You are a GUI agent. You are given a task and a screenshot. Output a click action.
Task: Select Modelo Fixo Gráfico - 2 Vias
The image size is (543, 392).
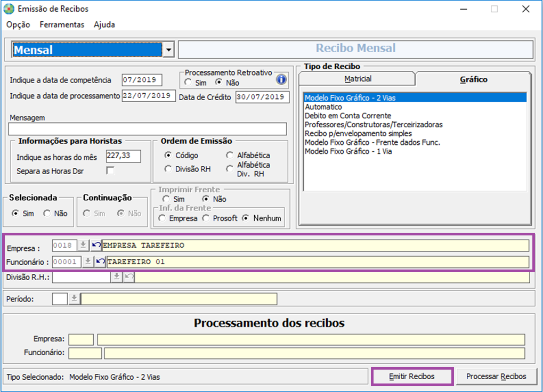click(x=415, y=98)
